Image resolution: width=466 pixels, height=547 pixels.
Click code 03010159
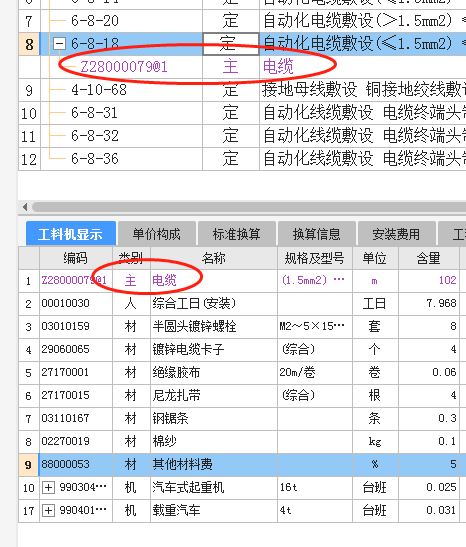click(x=66, y=327)
